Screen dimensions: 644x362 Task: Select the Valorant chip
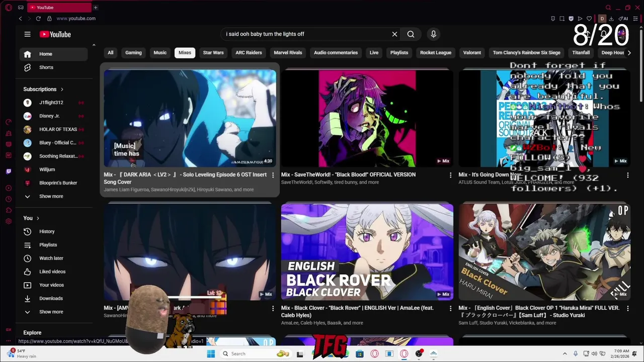(x=472, y=52)
